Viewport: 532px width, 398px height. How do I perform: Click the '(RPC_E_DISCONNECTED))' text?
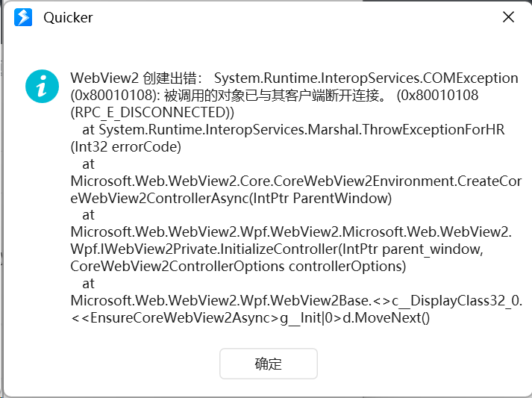(152, 113)
